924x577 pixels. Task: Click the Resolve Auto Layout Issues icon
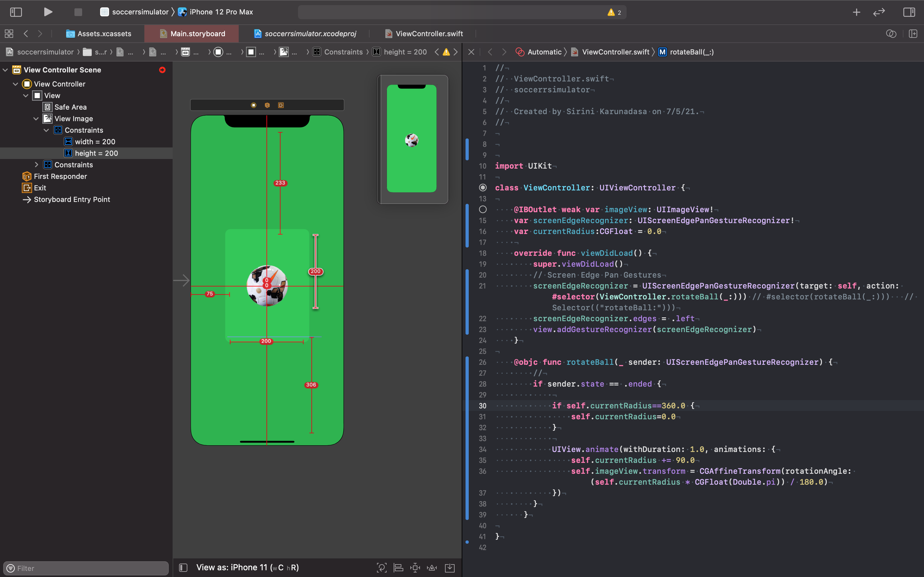(432, 567)
